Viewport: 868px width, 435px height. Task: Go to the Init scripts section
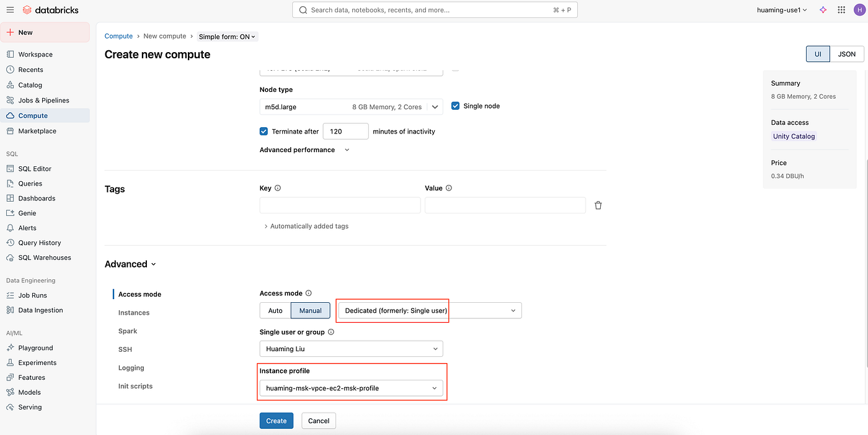point(135,386)
